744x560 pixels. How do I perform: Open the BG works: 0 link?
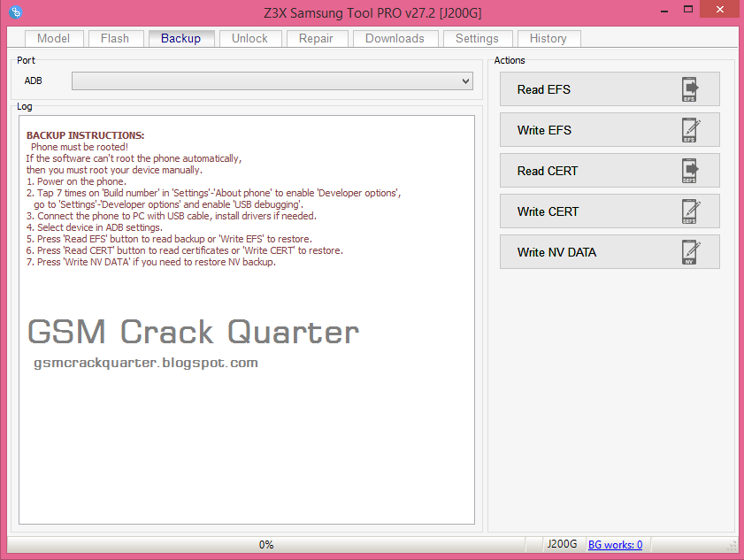(616, 545)
